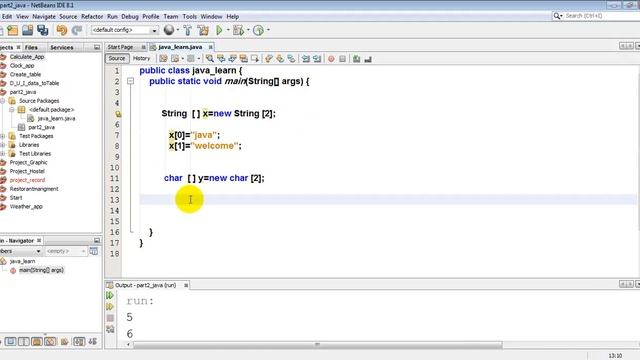Viewport: 640px width, 360px height.
Task: Open the Debug menu
Action: [130, 17]
